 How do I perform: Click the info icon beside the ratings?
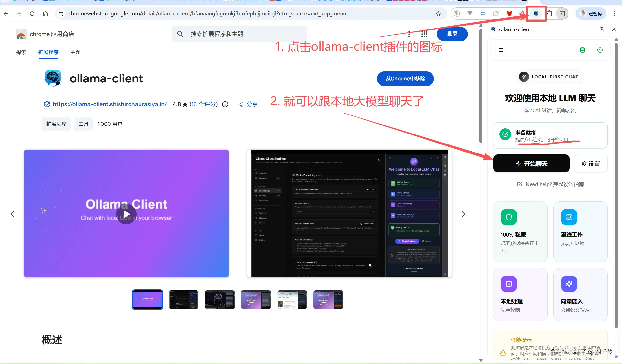click(225, 104)
